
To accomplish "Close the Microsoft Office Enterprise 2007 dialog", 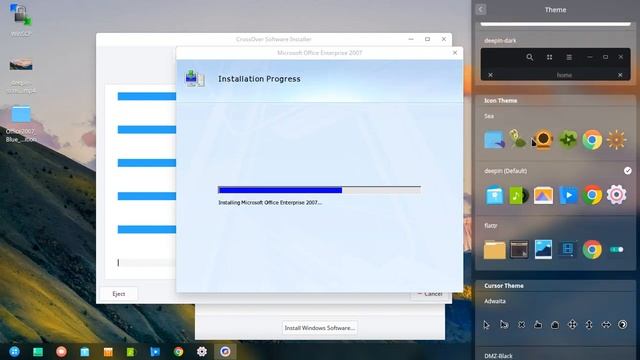I will (455, 53).
